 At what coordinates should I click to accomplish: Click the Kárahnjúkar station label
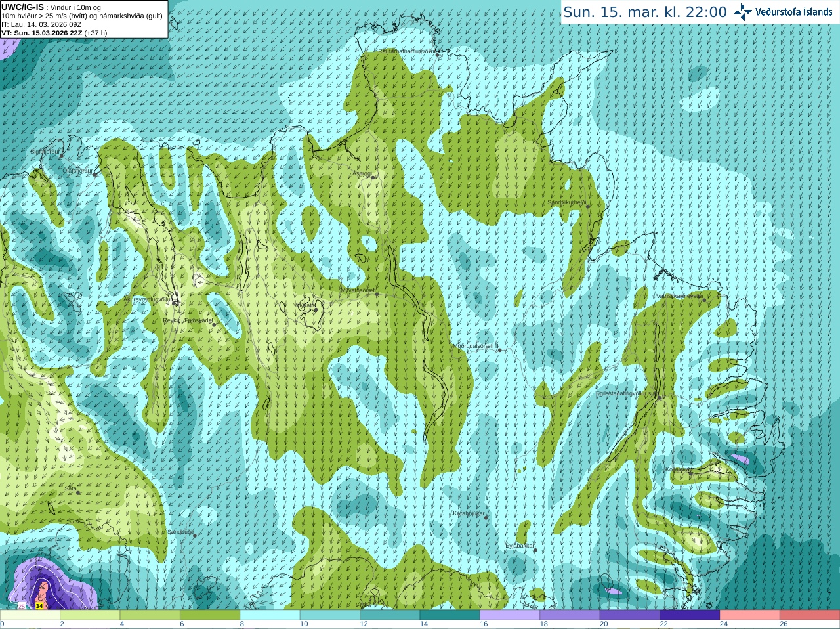point(469,513)
